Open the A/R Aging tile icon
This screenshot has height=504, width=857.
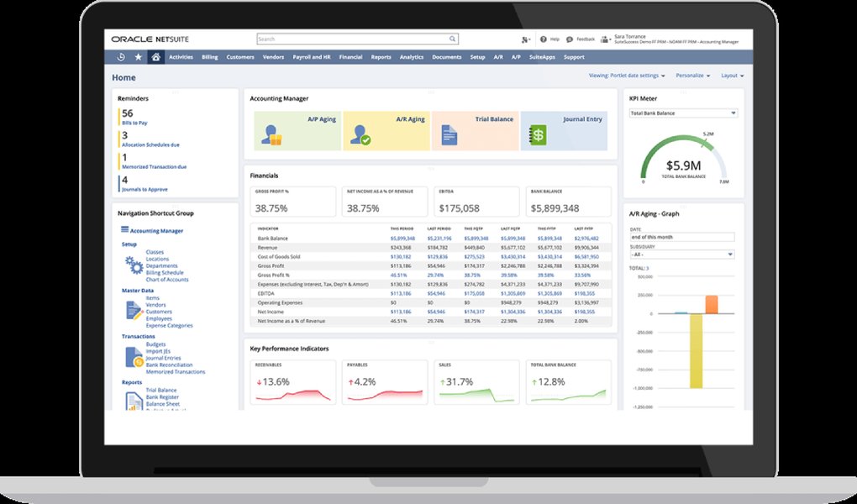[360, 134]
